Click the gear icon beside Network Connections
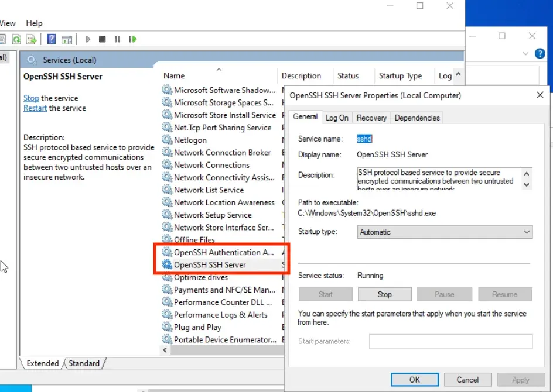 tap(167, 165)
